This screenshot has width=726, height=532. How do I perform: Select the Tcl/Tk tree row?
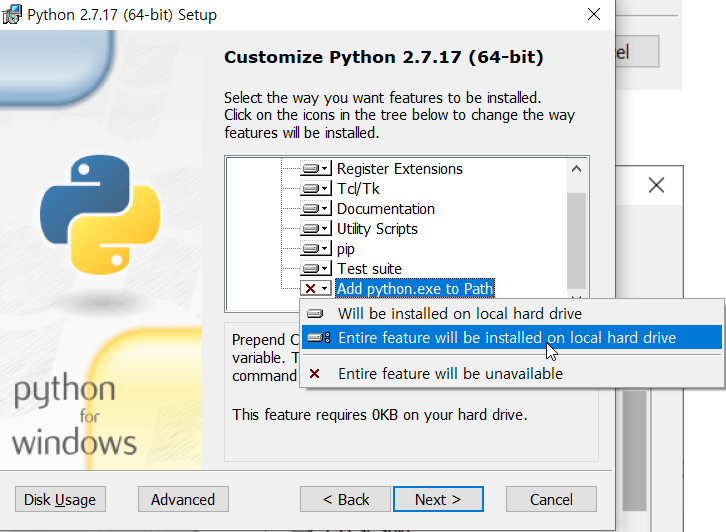[358, 188]
